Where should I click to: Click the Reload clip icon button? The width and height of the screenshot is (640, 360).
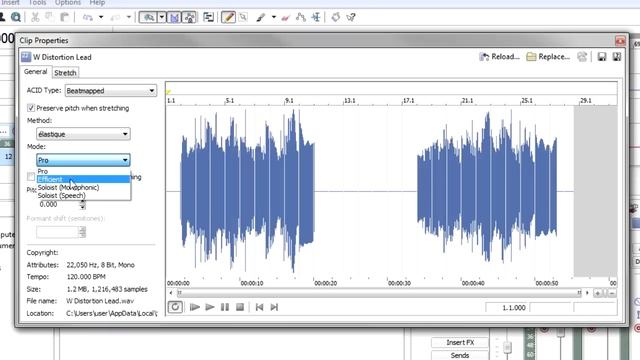pos(499,57)
